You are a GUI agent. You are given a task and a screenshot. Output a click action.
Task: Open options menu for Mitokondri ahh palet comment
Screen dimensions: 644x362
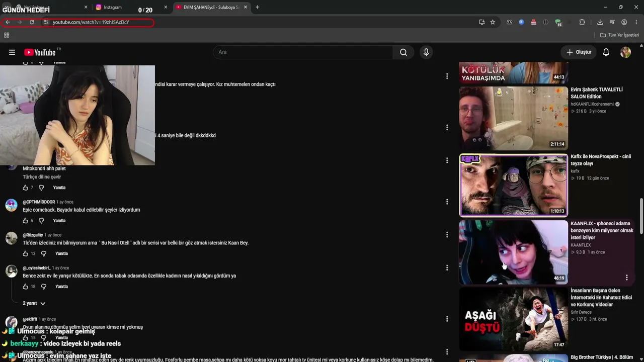tap(447, 160)
